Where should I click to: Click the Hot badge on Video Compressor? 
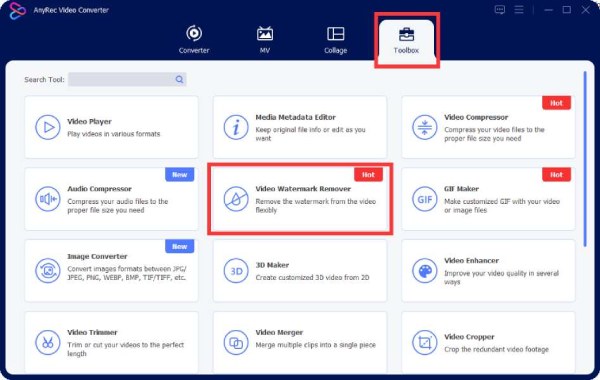[556, 103]
